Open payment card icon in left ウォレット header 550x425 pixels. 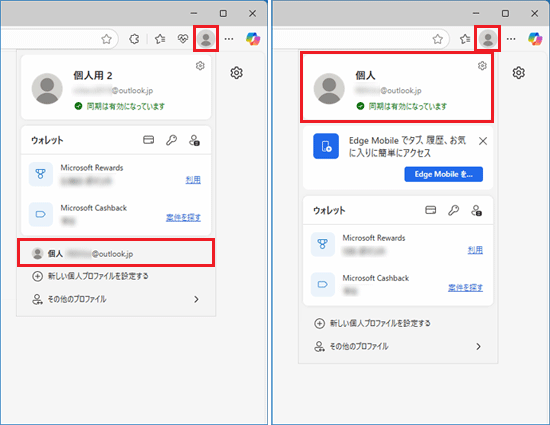click(149, 140)
